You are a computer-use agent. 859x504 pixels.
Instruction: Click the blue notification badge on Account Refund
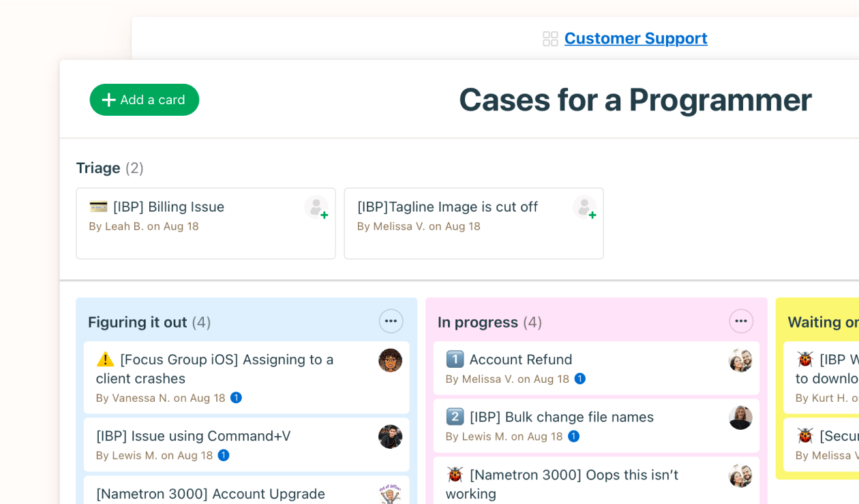click(580, 379)
